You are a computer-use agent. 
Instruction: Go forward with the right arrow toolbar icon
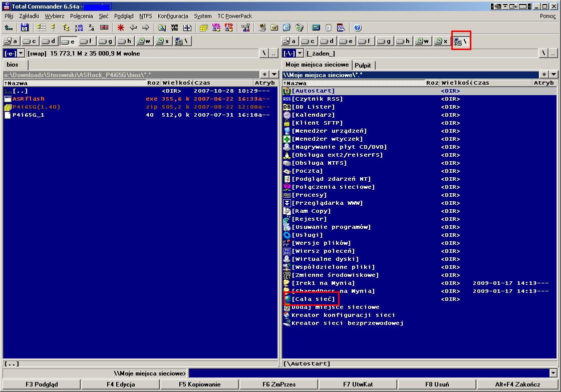pos(146,28)
